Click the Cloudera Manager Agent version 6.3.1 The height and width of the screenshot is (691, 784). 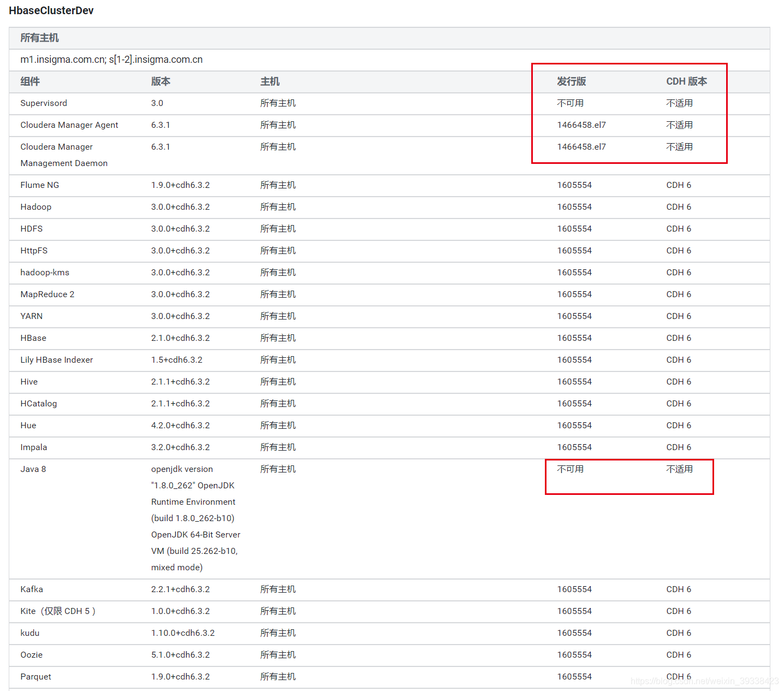161,125
